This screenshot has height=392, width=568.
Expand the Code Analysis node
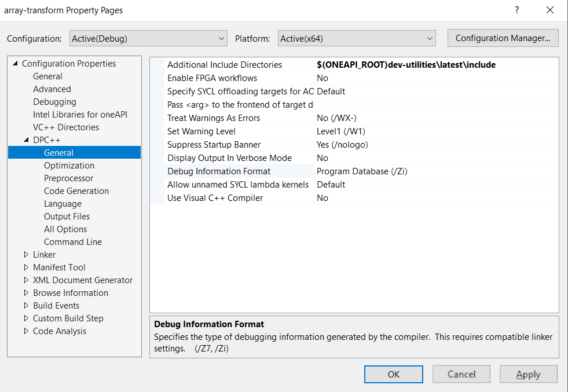[26, 331]
